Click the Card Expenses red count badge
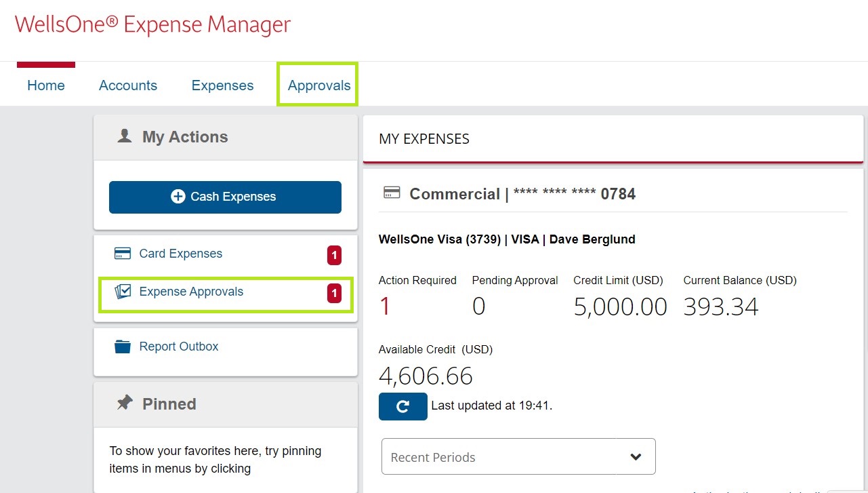868x493 pixels. [334, 255]
